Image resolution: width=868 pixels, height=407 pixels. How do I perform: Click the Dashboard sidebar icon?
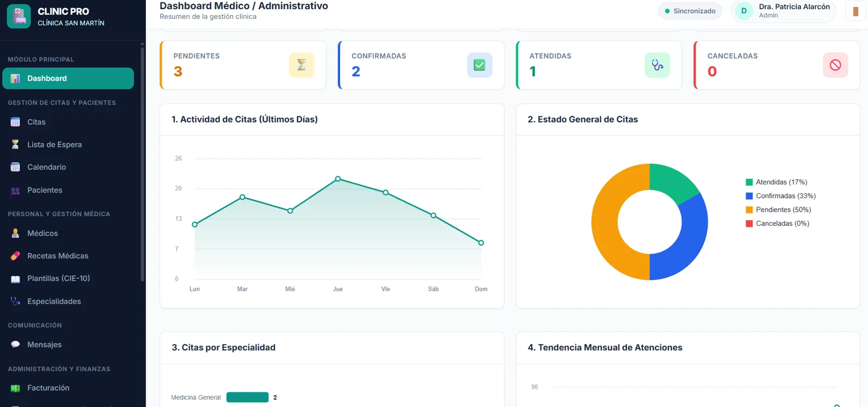pos(15,79)
